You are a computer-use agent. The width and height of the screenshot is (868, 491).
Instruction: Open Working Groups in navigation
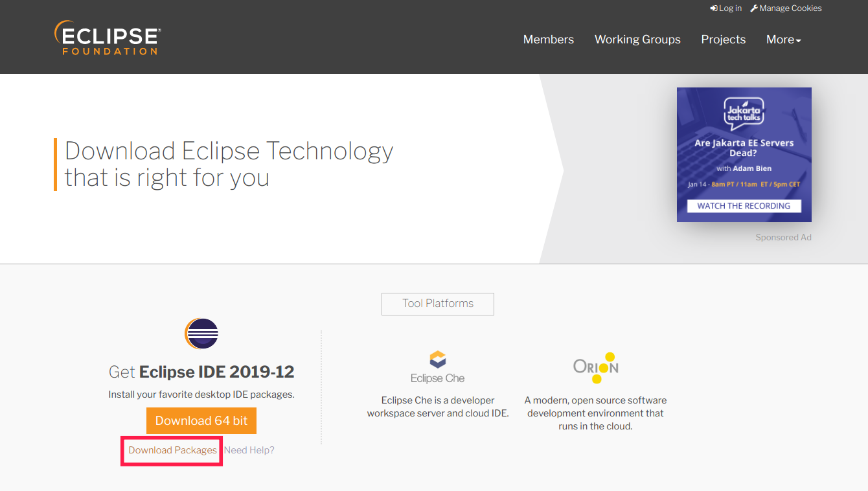point(637,40)
